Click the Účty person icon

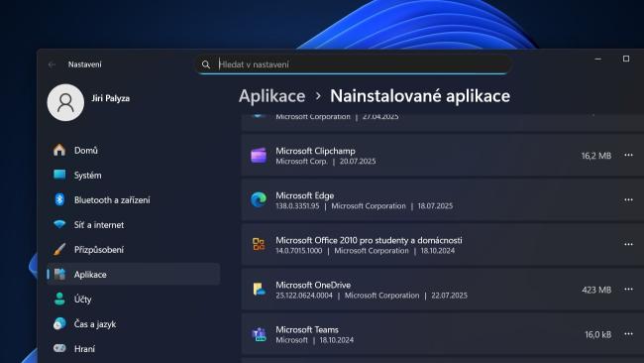click(x=59, y=299)
